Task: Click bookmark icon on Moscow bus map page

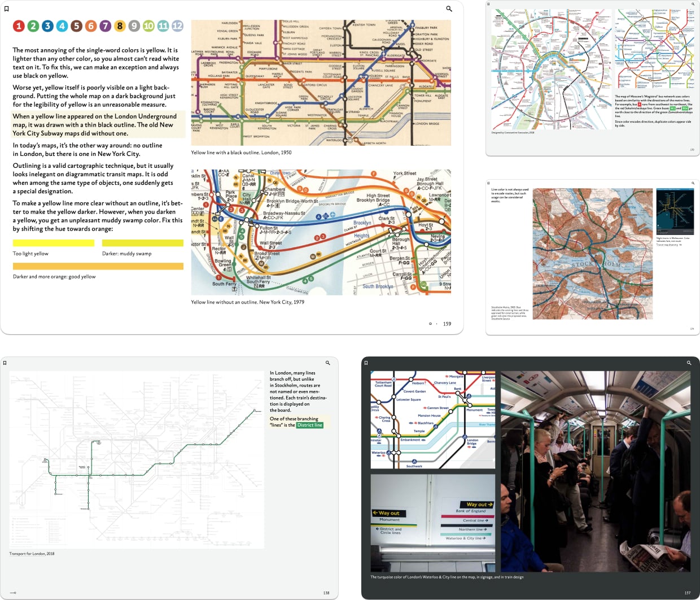Action: tap(489, 4)
